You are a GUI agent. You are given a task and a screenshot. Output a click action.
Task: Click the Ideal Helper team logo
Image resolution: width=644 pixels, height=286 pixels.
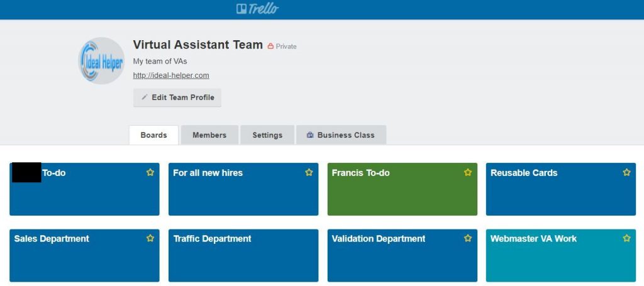[101, 61]
